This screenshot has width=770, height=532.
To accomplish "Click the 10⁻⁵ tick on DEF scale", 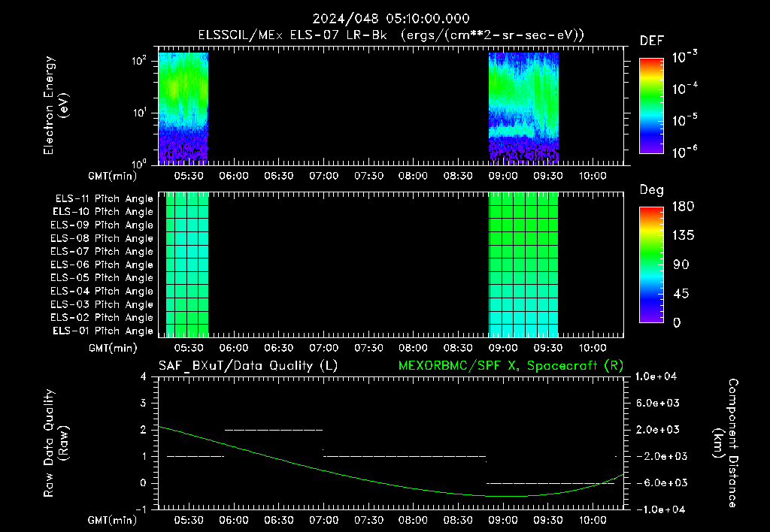I will coord(684,120).
